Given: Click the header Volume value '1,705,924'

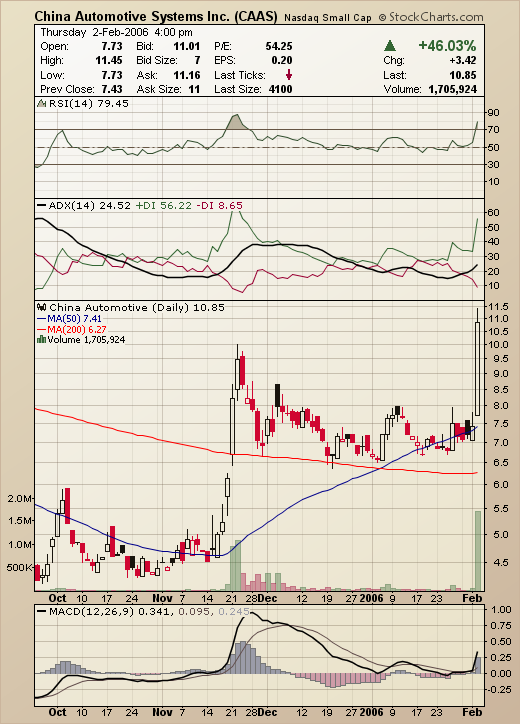Looking at the screenshot, I should pyautogui.click(x=453, y=89).
